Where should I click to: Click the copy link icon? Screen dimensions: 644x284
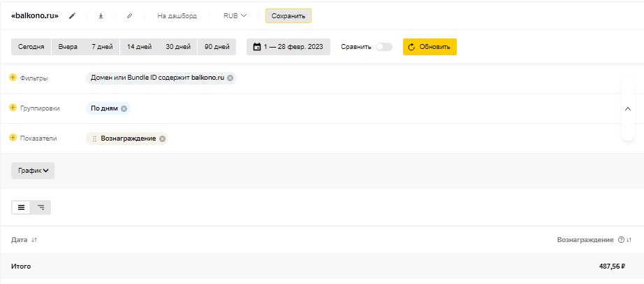[129, 15]
